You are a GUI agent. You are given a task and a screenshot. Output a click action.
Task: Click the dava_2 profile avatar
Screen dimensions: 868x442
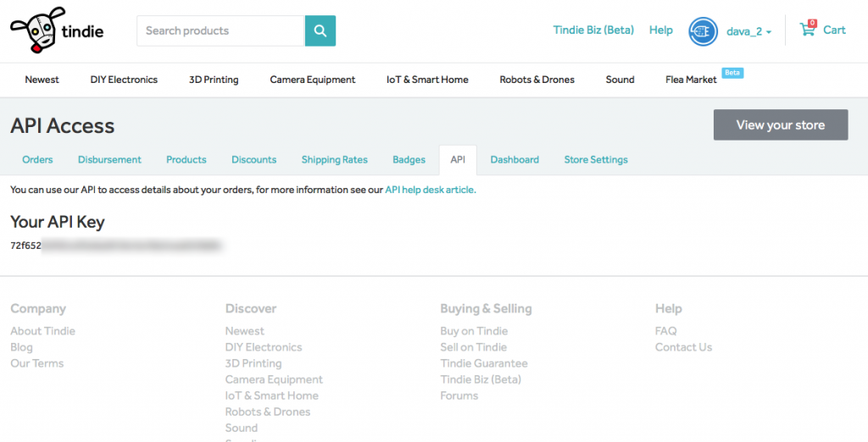[x=704, y=31]
